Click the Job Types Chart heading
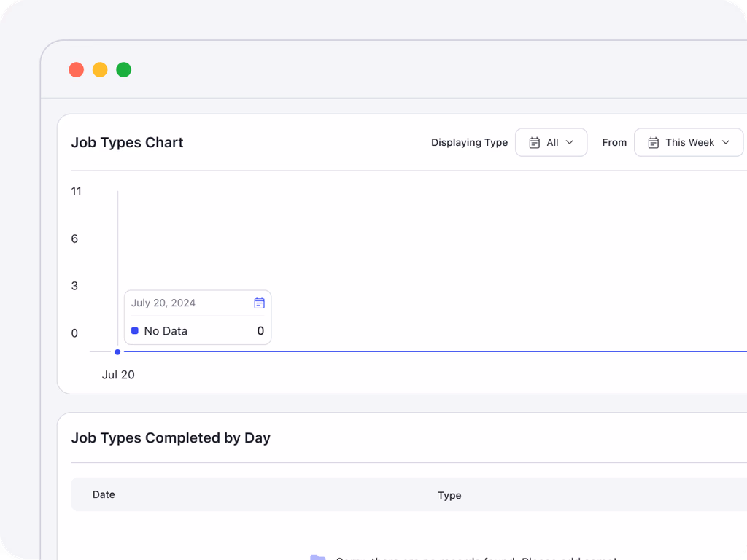This screenshot has height=560, width=747. [127, 142]
